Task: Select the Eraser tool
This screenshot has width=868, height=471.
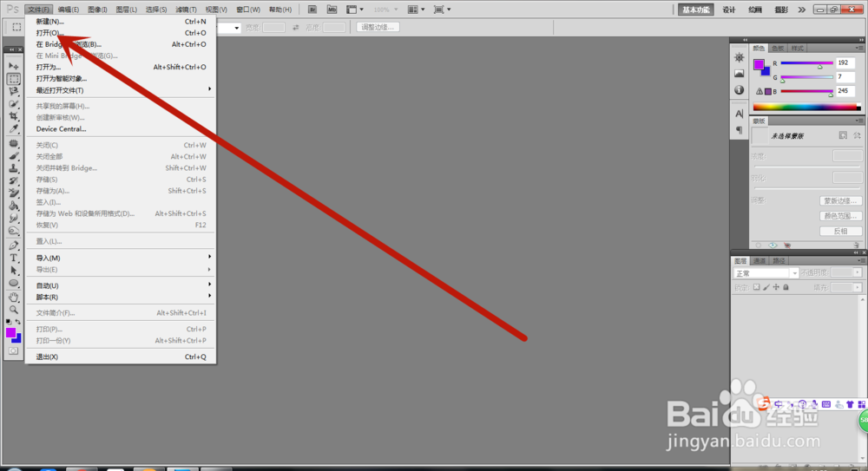Action: click(x=13, y=193)
